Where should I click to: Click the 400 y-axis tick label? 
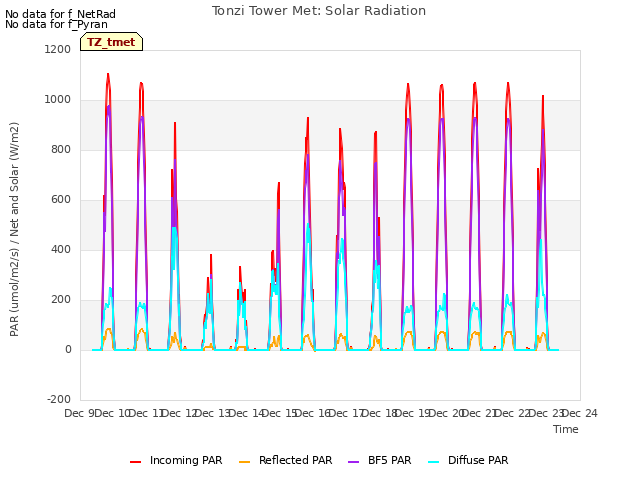pyautogui.click(x=61, y=249)
